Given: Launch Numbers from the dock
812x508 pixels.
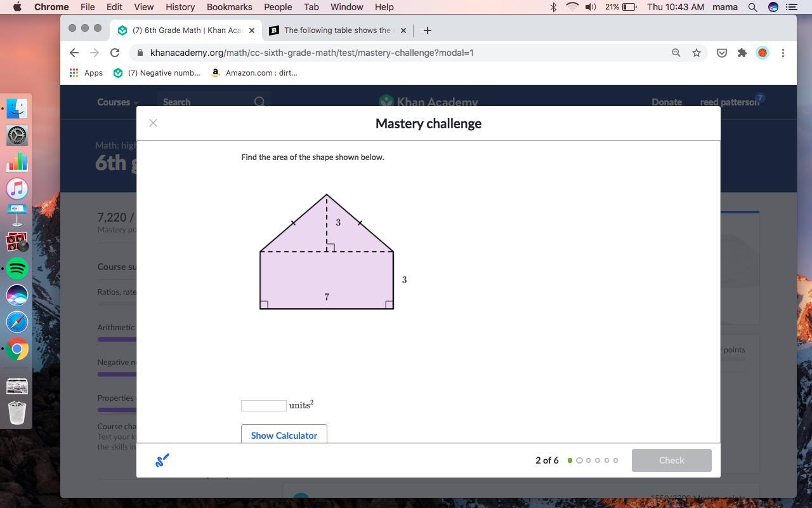Looking at the screenshot, I should [17, 162].
